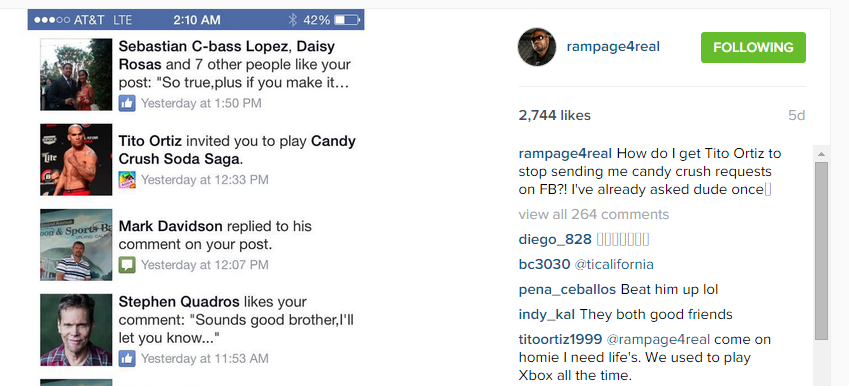The height and width of the screenshot is (386, 849).
Task: Click the comments scrollbar thumb
Action: point(821,251)
